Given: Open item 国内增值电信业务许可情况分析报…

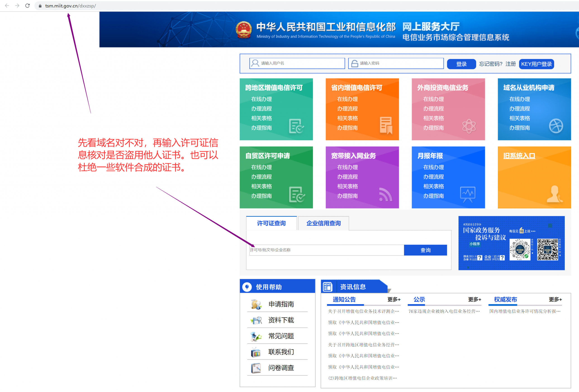Looking at the screenshot, I should pyautogui.click(x=525, y=311).
